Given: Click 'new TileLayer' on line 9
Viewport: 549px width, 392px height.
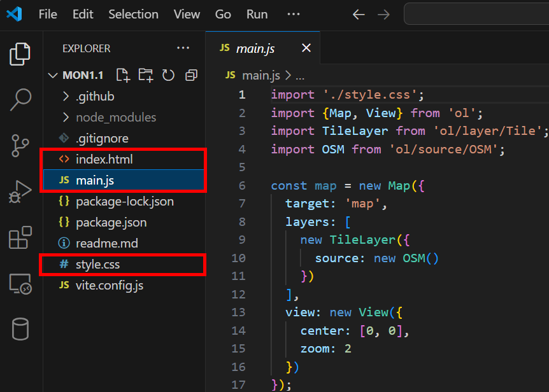Looking at the screenshot, I should point(348,241).
